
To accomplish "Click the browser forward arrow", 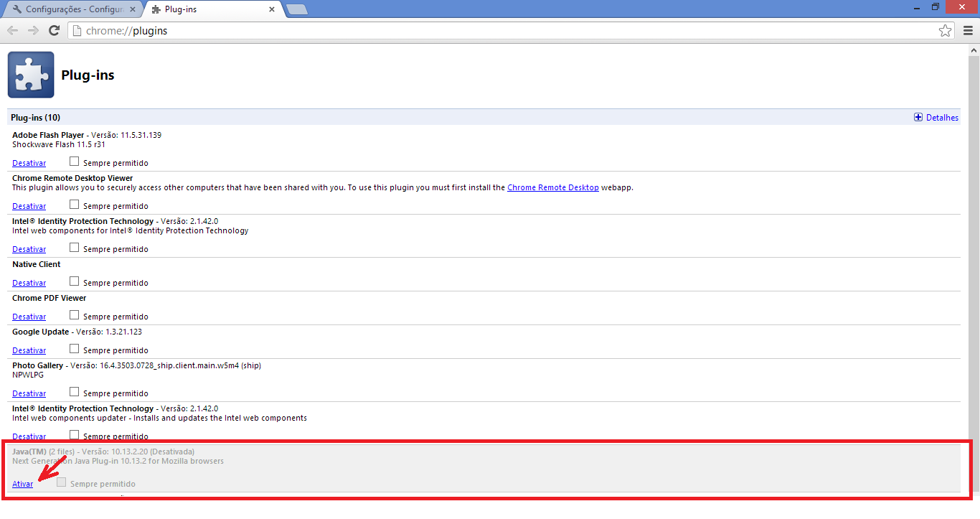I will 33,31.
